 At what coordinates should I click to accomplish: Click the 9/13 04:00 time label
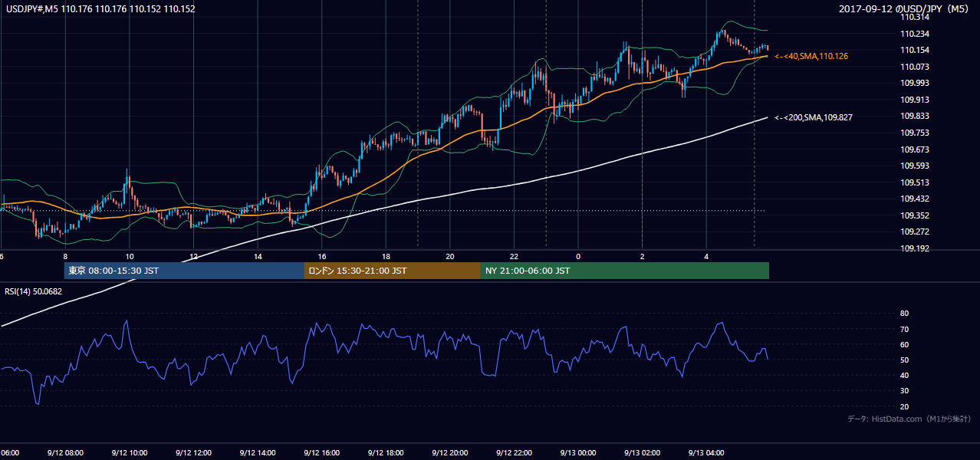[705, 452]
